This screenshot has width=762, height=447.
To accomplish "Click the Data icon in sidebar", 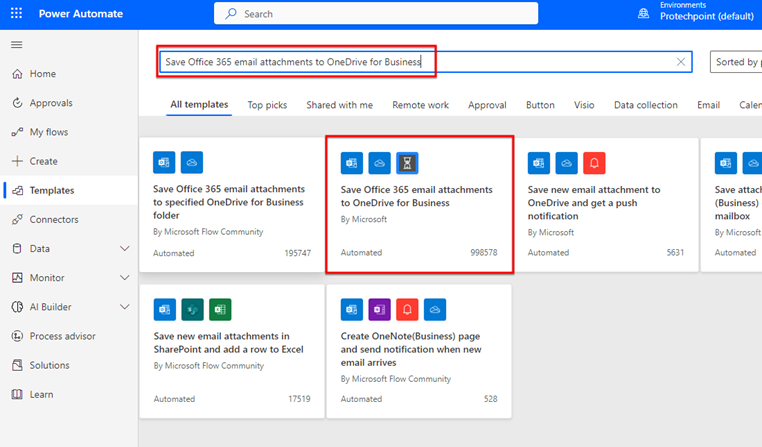I will (x=17, y=249).
